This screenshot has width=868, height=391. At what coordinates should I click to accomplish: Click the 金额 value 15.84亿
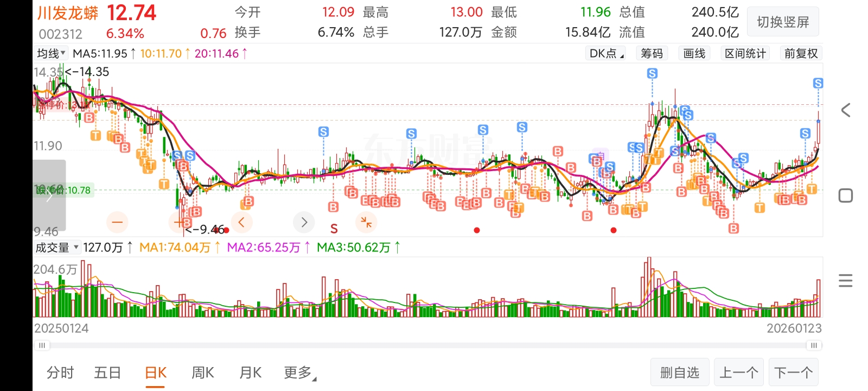[x=588, y=33]
